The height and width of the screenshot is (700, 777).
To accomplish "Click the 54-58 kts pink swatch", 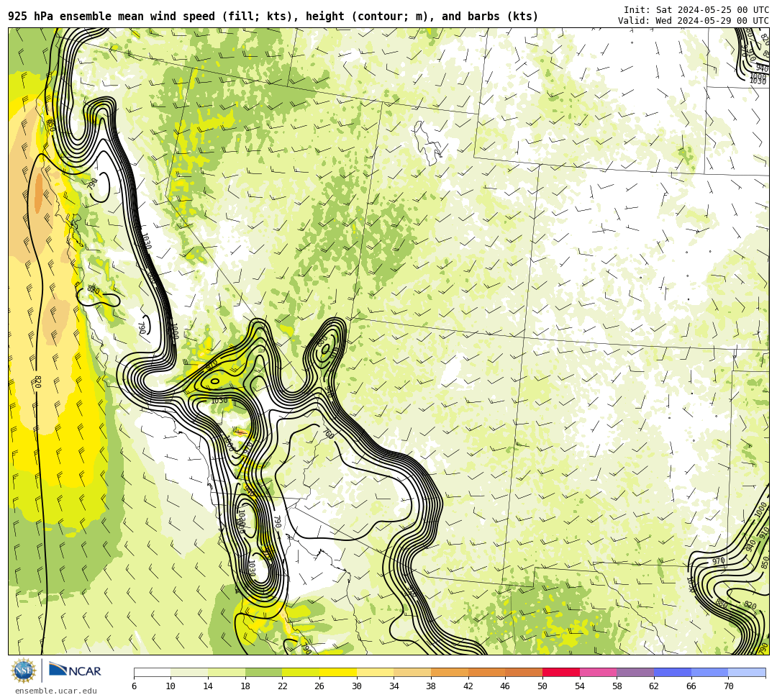I will click(598, 672).
